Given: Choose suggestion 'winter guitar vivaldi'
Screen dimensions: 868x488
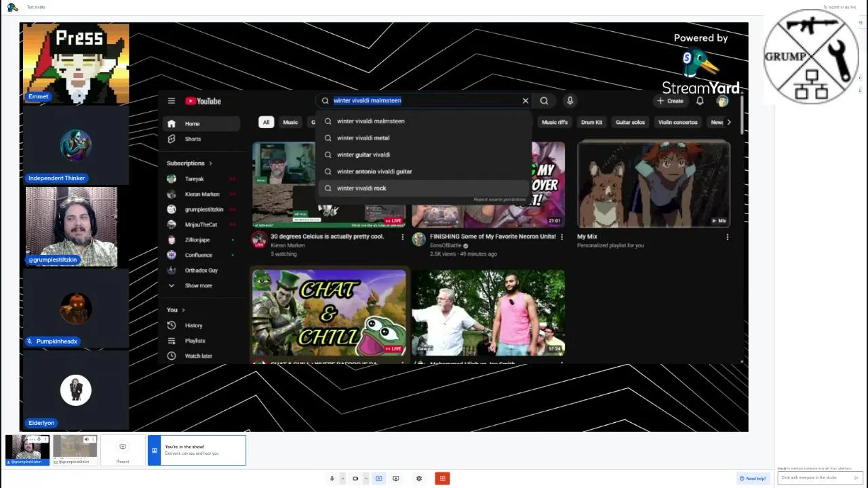Looking at the screenshot, I should [424, 155].
